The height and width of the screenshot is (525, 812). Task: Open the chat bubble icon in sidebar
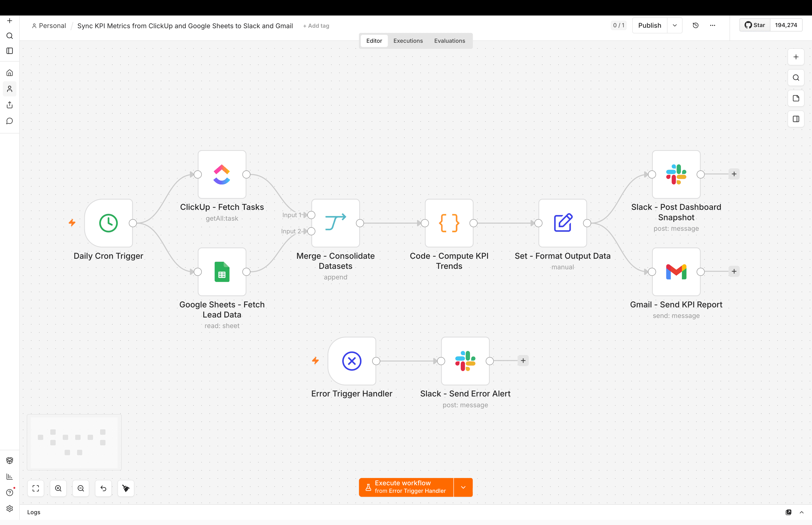tap(10, 121)
